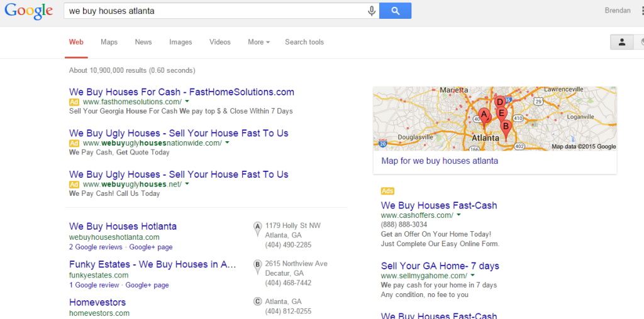644x319 pixels.
Task: Switch to the Images tab
Action: click(x=180, y=42)
